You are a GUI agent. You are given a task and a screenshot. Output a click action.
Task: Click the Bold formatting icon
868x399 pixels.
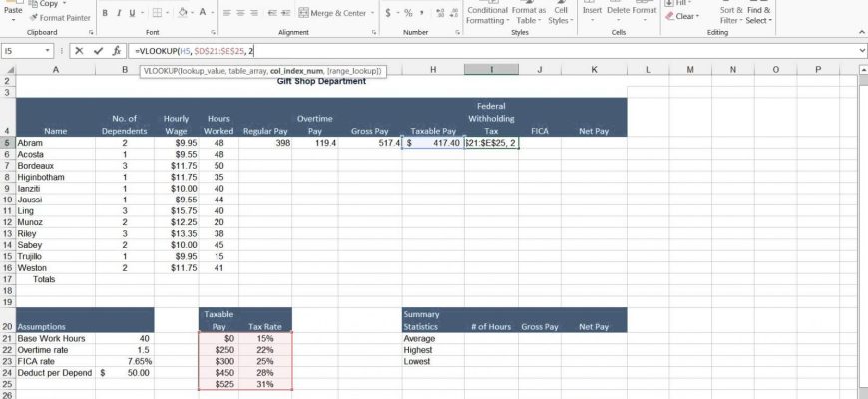[104, 13]
